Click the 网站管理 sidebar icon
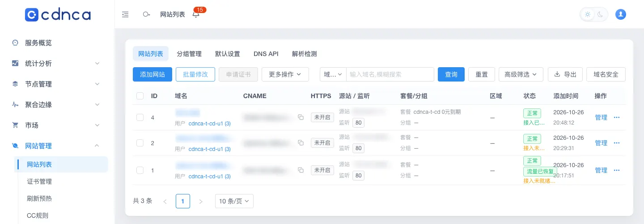 pyautogui.click(x=15, y=146)
